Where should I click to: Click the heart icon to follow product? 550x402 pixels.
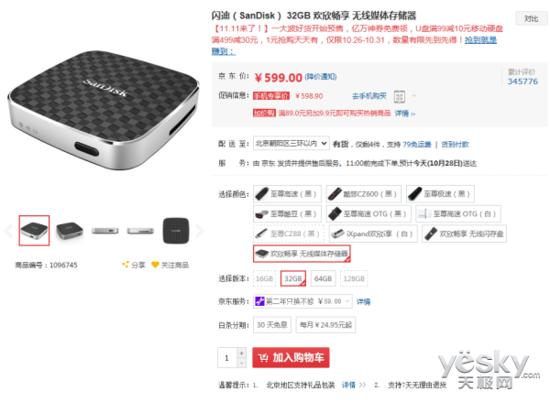coord(155,264)
